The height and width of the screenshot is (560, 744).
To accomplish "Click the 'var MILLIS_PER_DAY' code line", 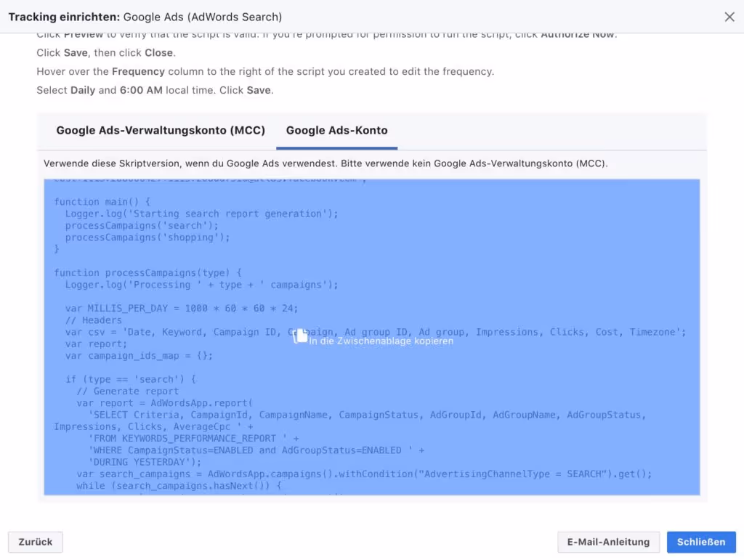I will [x=182, y=309].
